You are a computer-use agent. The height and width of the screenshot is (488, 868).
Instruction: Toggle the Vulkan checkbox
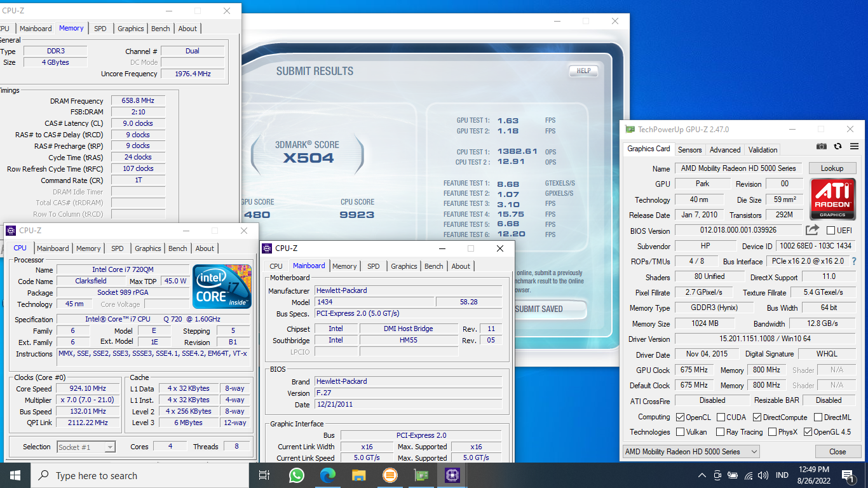point(680,432)
